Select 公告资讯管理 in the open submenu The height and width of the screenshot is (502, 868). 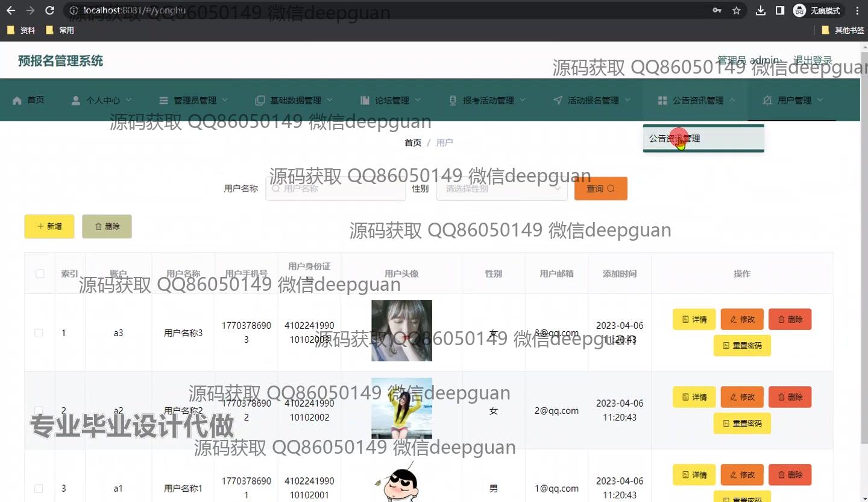pos(675,138)
